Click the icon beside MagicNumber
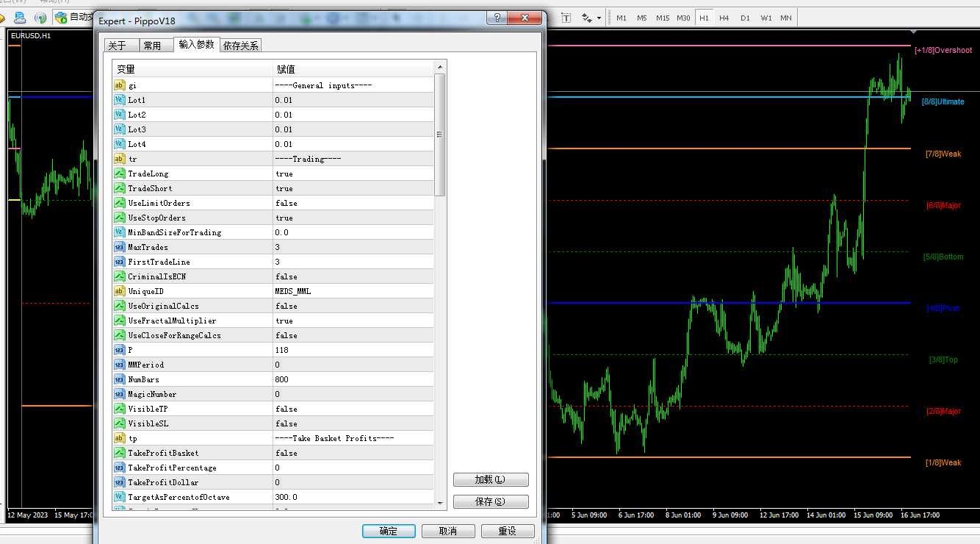The image size is (980, 544). click(119, 394)
